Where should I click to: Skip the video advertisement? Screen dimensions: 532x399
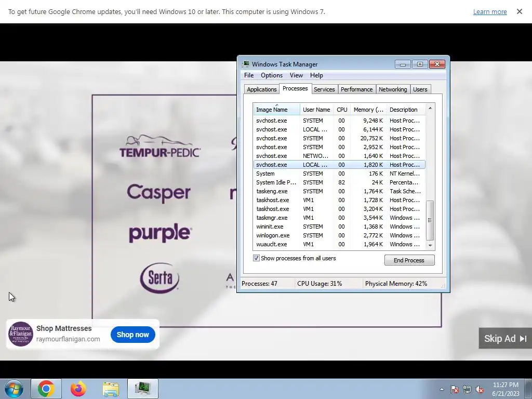click(505, 338)
